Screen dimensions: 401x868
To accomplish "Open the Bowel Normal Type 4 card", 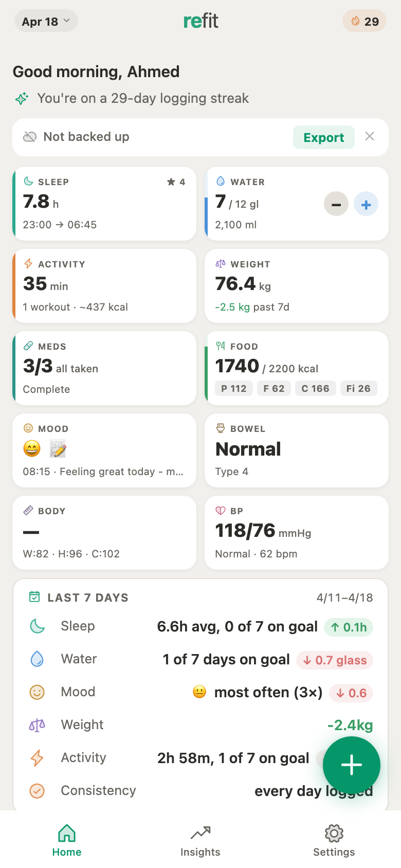I will click(296, 450).
